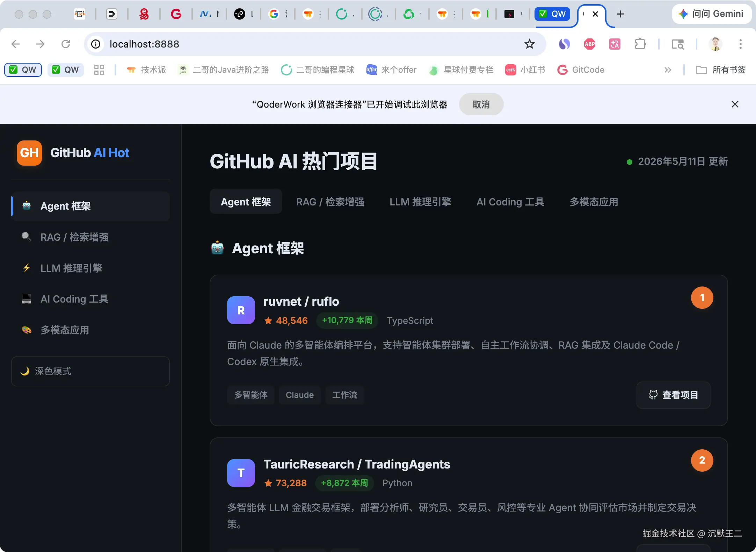
Task: View site information icon in address bar
Action: click(96, 44)
